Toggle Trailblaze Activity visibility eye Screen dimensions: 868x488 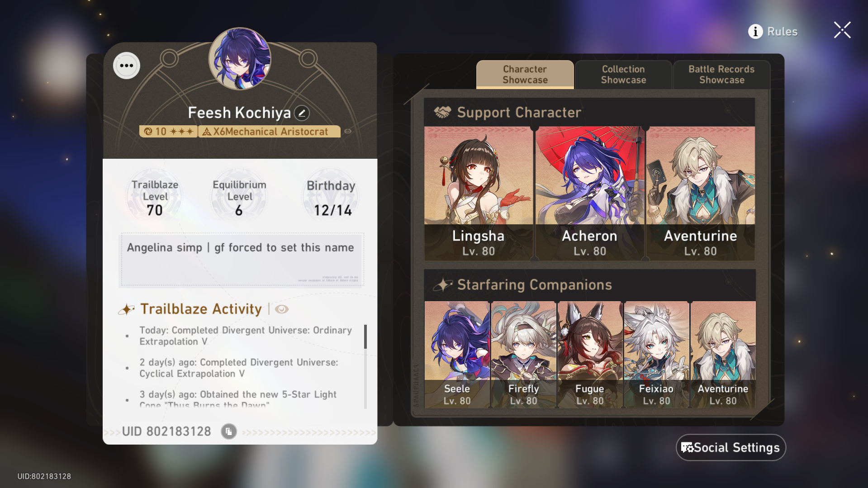point(282,309)
